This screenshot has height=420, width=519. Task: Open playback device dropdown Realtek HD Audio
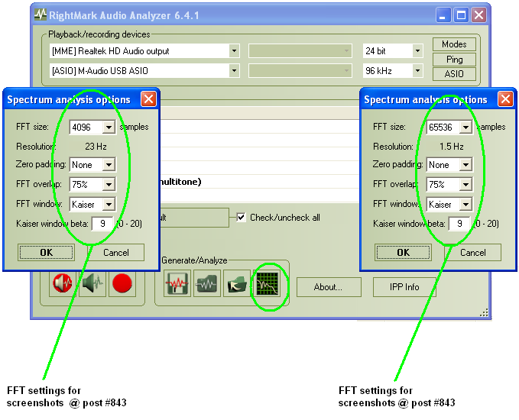tap(144, 51)
